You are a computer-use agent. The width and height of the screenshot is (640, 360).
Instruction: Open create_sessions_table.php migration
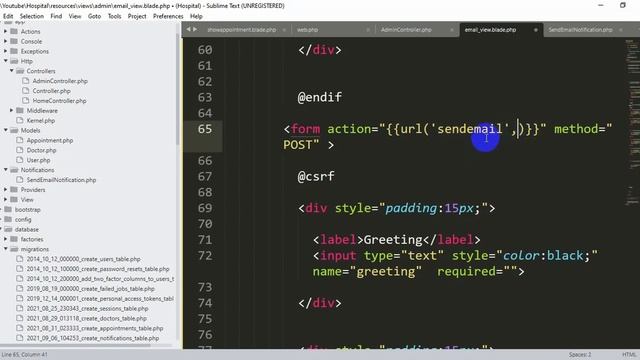(x=87, y=309)
